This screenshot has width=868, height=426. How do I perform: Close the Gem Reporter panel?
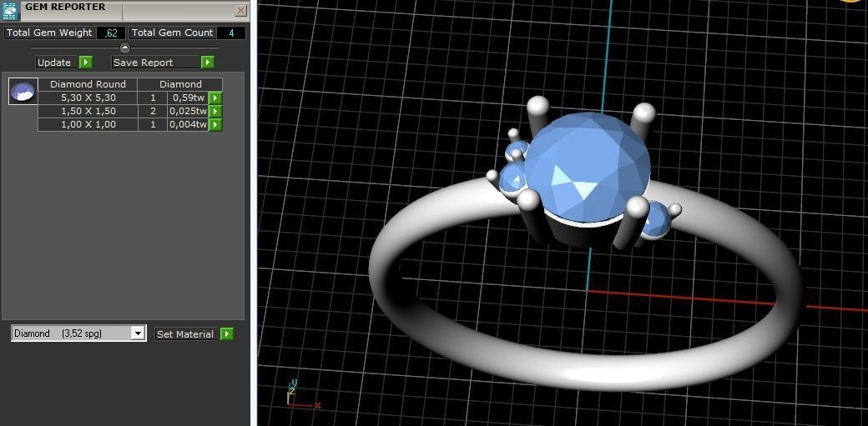[241, 11]
